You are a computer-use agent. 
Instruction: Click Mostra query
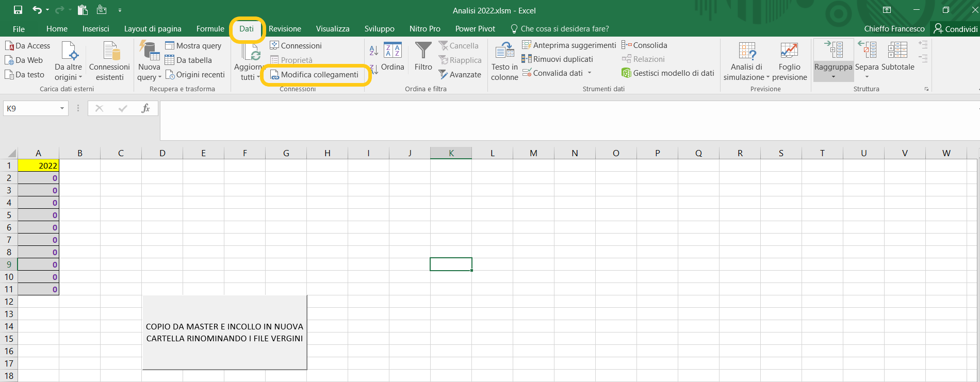193,46
